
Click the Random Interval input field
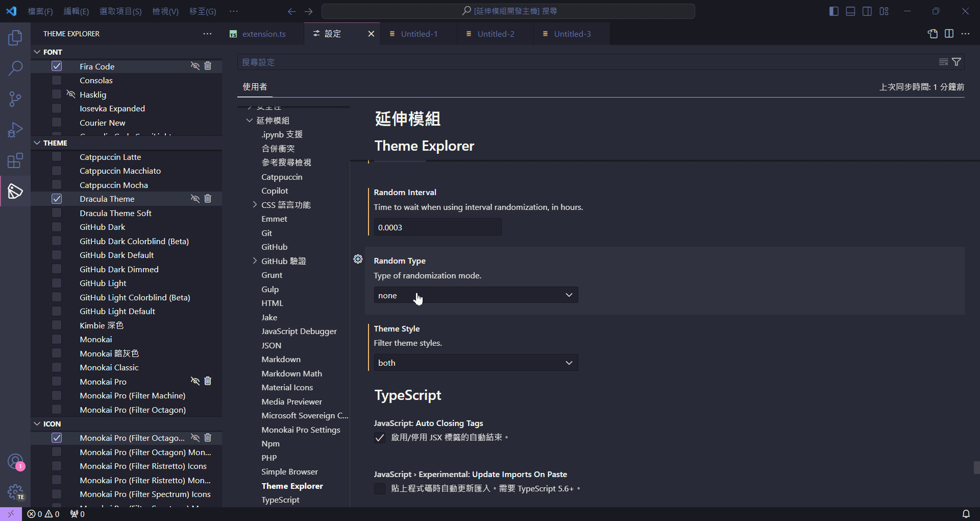(437, 227)
